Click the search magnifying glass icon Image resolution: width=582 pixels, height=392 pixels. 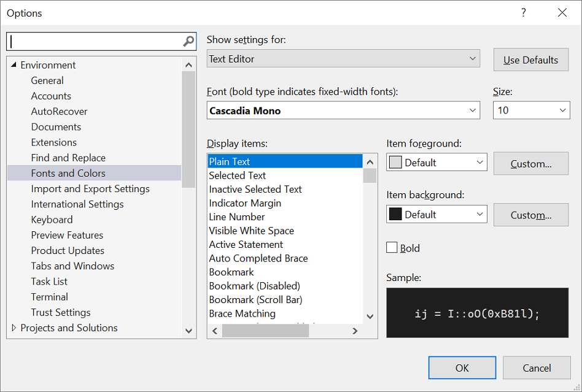click(x=188, y=41)
